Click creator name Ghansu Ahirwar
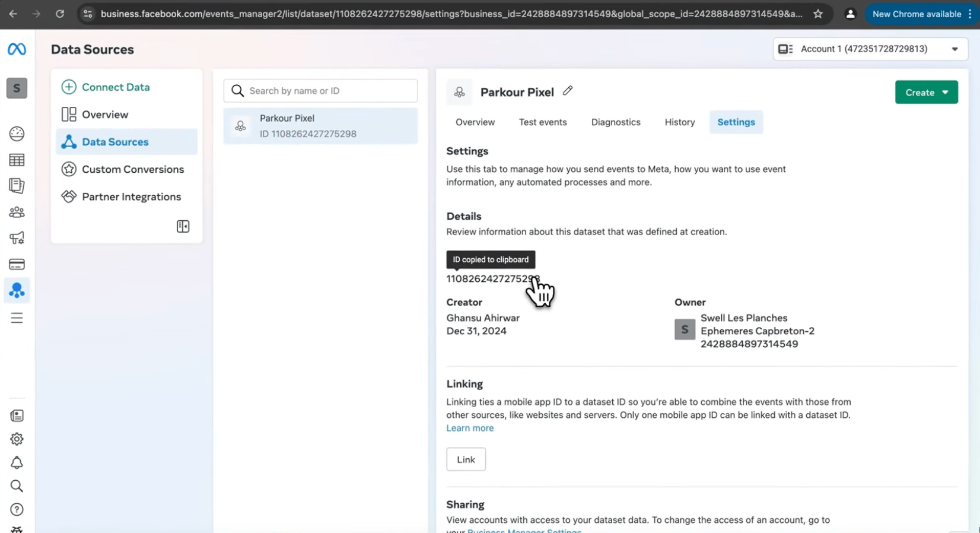The image size is (980, 533). (483, 318)
